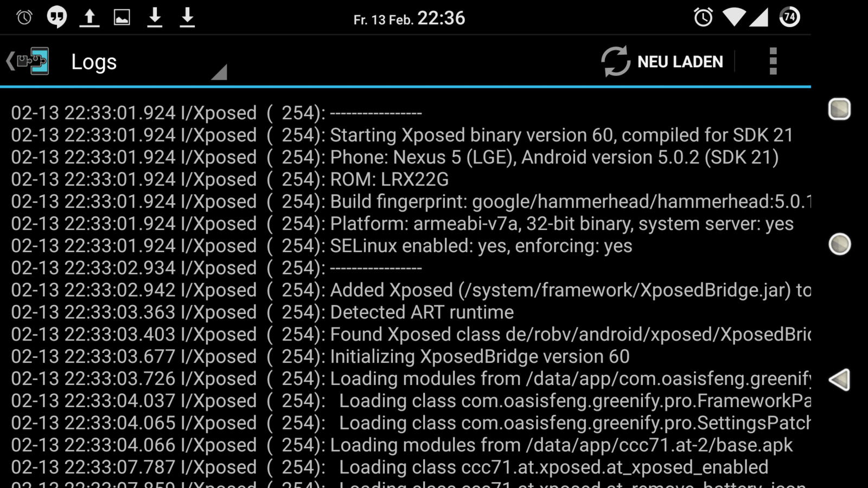Tap the battery 74 percent indicator
Screen dimensions: 868x488
pos(790,17)
